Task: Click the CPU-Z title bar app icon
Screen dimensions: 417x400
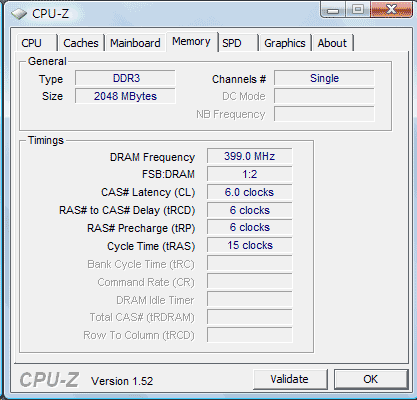Action: click(19, 14)
